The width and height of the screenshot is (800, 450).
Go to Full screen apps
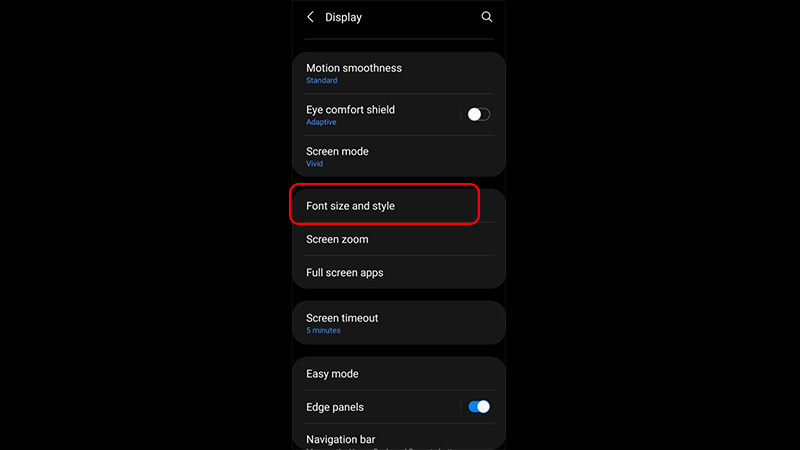398,272
